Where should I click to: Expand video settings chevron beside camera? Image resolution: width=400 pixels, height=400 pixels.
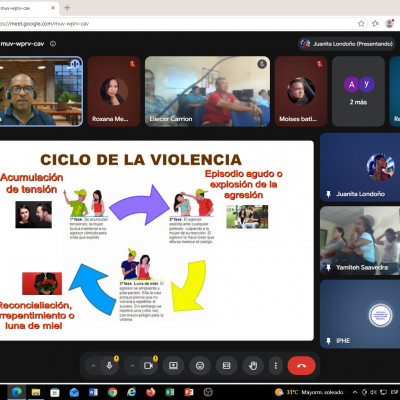[132, 366]
